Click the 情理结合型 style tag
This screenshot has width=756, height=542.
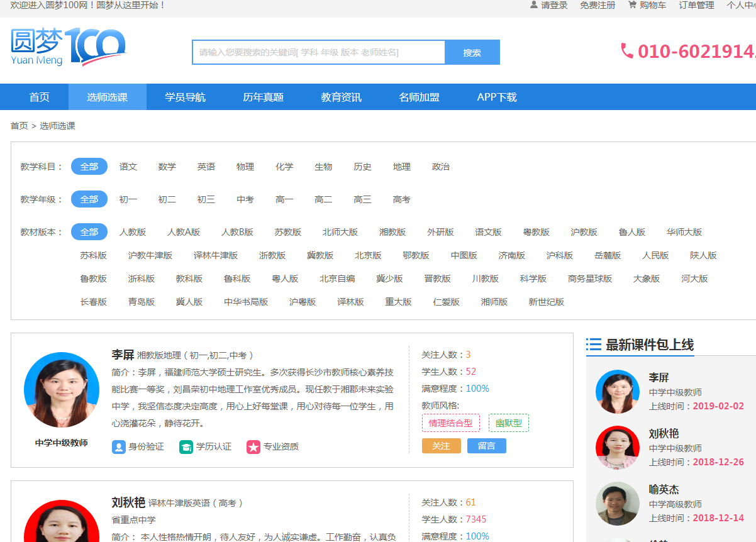[451, 423]
